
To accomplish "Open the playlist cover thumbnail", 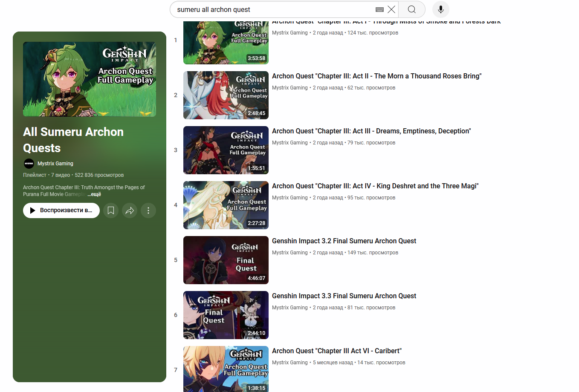I will coord(90,79).
